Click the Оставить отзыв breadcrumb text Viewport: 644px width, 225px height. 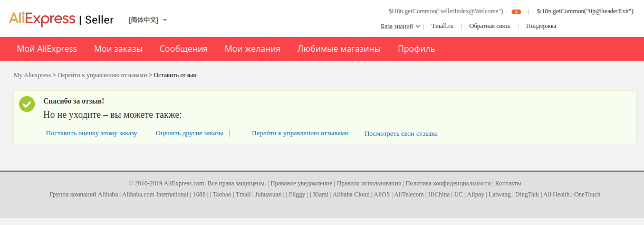(x=175, y=75)
